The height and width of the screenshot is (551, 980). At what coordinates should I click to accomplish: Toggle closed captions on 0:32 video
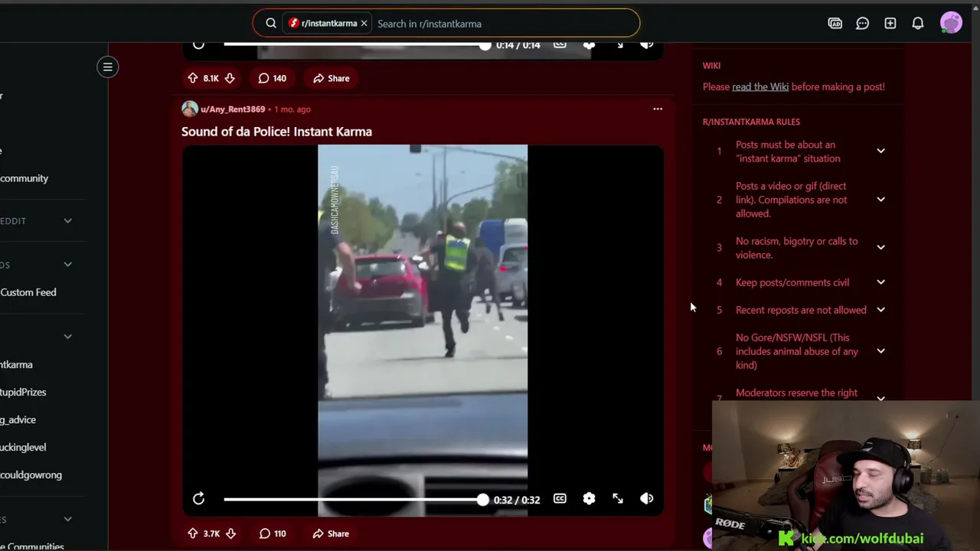click(x=560, y=499)
